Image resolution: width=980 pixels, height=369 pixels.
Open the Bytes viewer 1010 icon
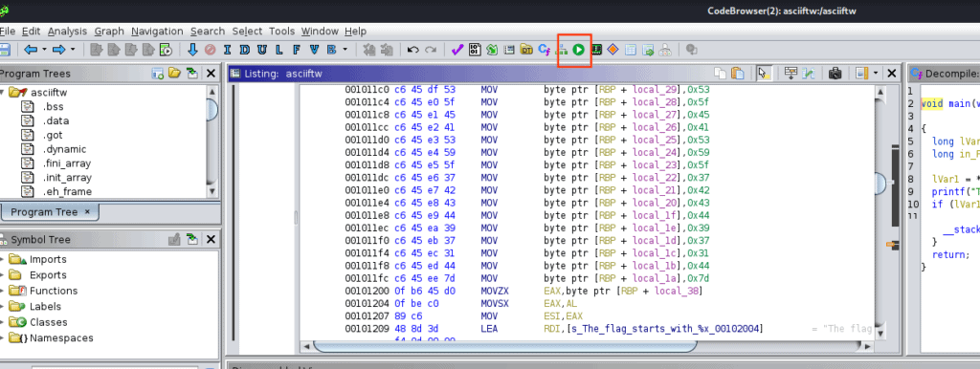coord(475,50)
